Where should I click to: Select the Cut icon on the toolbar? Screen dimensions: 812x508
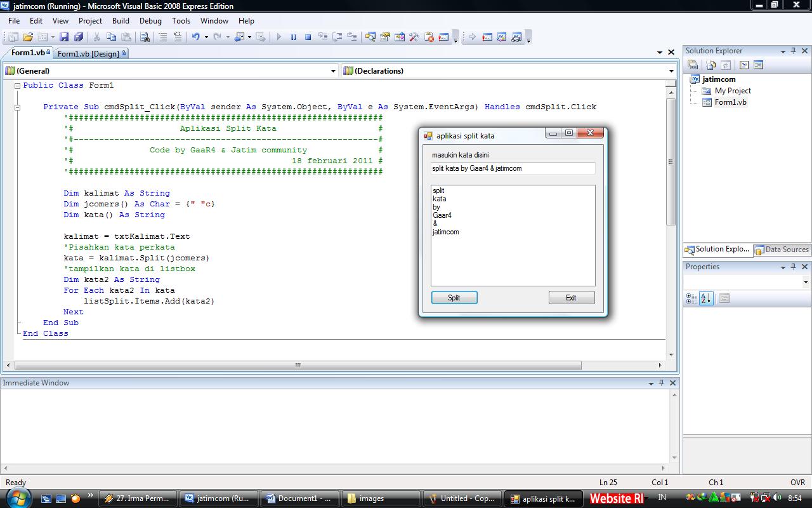97,37
